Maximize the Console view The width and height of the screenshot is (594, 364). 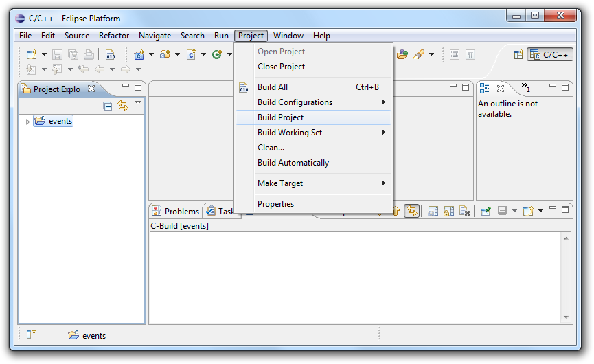coord(565,209)
